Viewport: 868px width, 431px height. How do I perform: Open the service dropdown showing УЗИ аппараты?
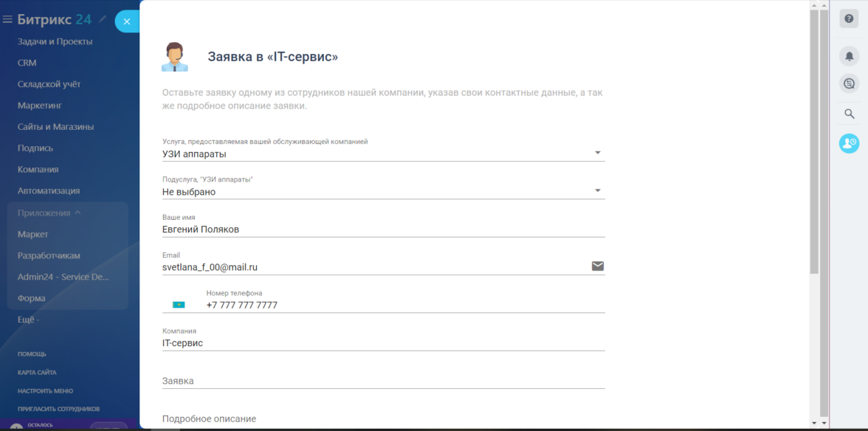383,154
